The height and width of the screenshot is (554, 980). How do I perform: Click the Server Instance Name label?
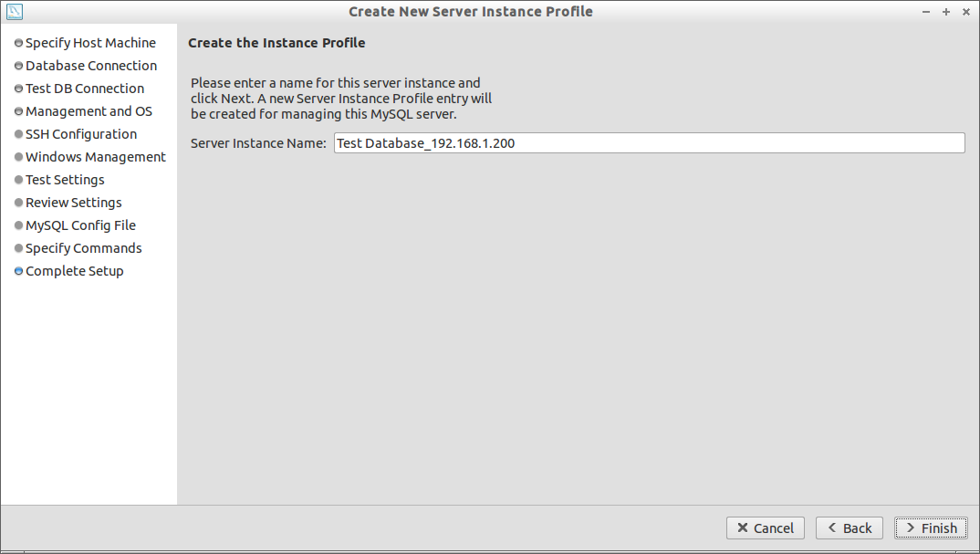pyautogui.click(x=258, y=143)
